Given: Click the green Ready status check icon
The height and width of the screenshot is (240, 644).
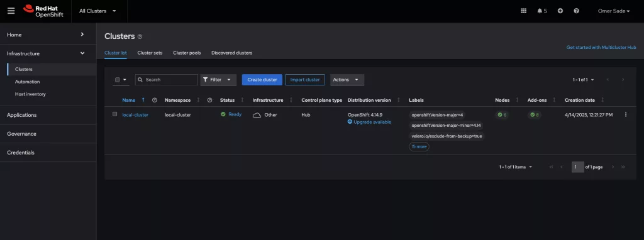Looking at the screenshot, I should tap(223, 114).
